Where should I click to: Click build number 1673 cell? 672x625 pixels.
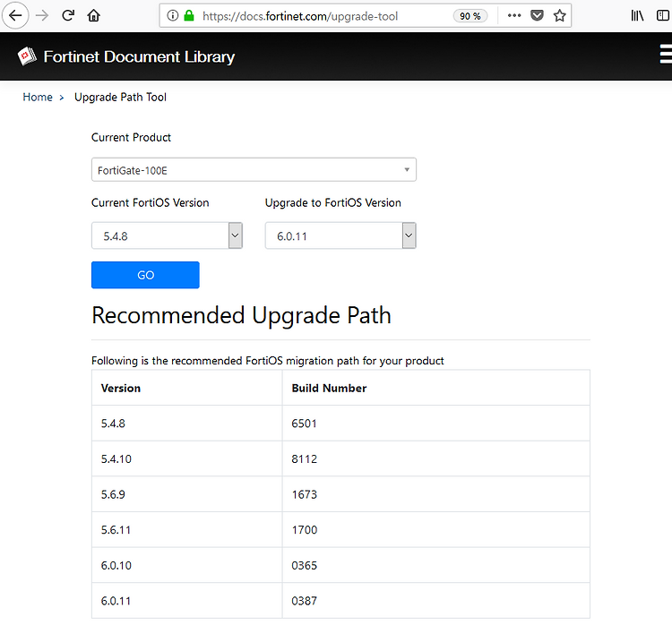435,494
